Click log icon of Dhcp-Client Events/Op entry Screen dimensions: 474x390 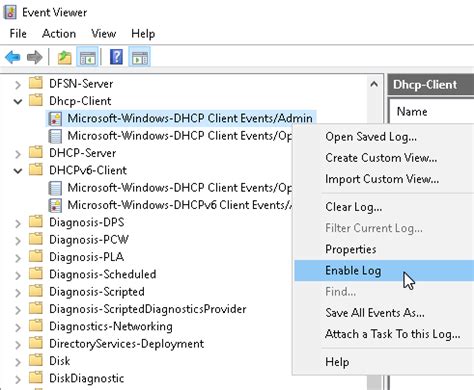pyautogui.click(x=55, y=136)
